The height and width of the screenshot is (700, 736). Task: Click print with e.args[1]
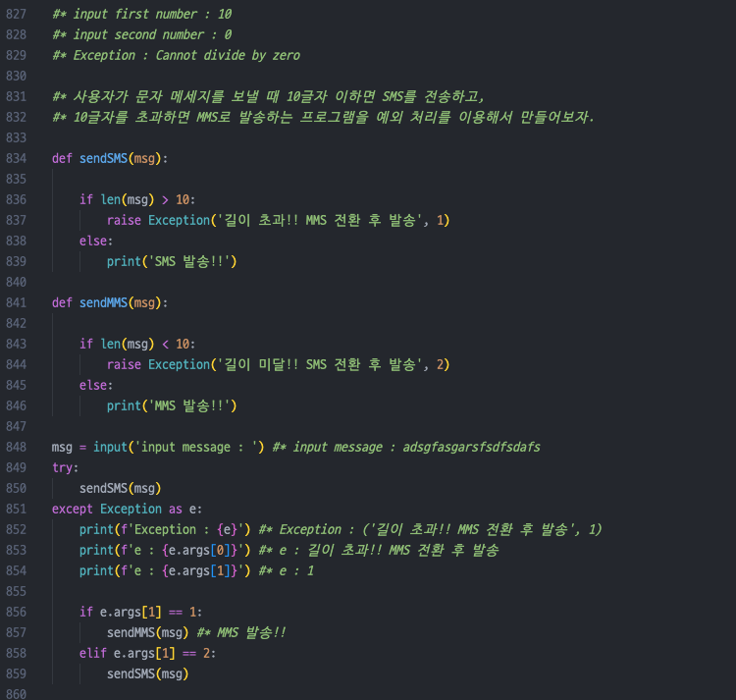165,570
